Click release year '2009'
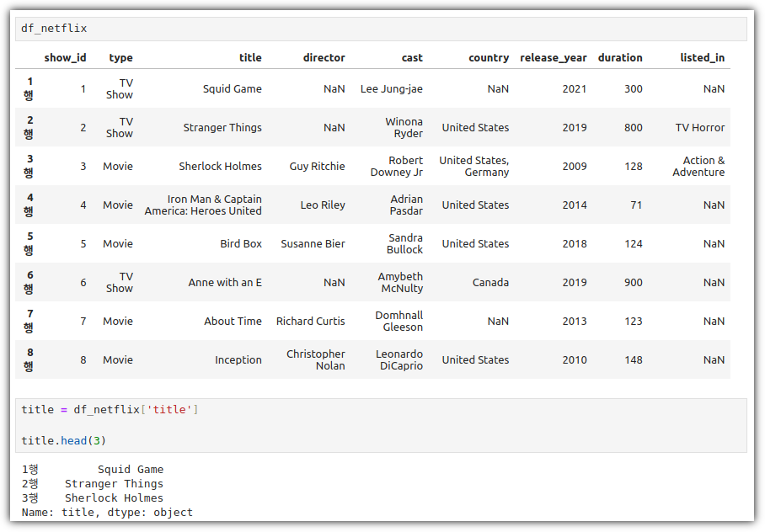This screenshot has width=765, height=532. click(575, 167)
